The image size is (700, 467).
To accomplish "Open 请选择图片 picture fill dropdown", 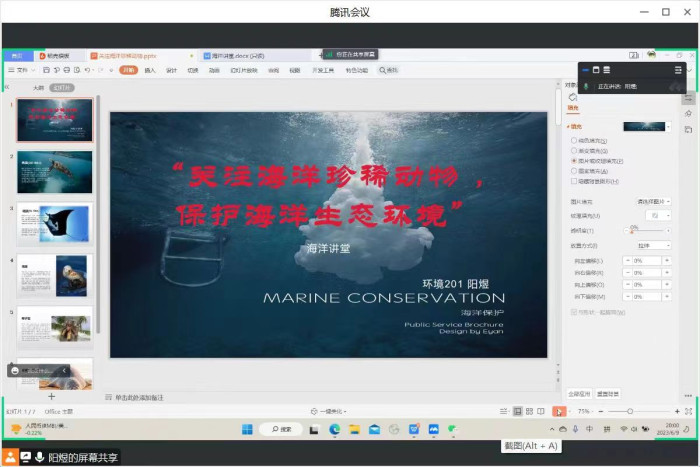I will pos(653,202).
